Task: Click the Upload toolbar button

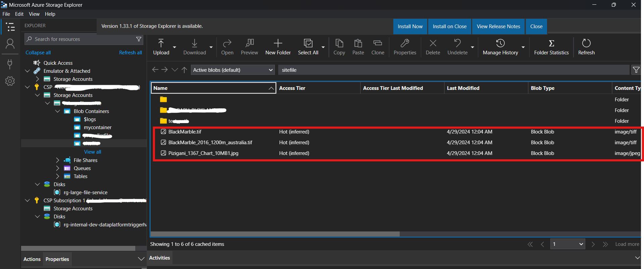Action: click(161, 47)
